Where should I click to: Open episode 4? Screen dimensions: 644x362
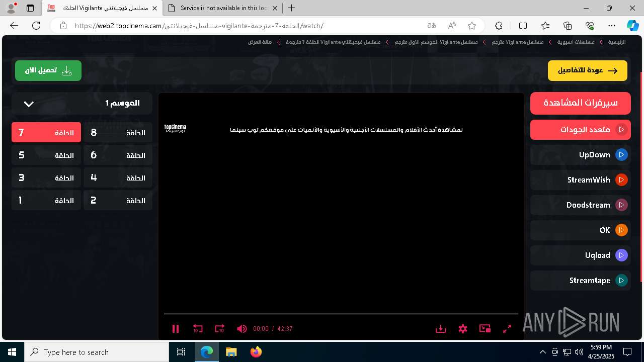point(118,178)
